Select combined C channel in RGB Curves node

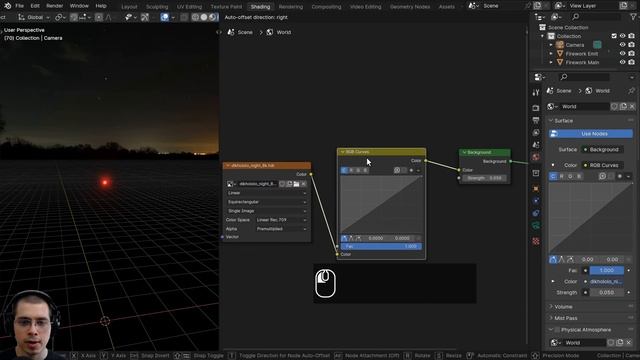344,170
